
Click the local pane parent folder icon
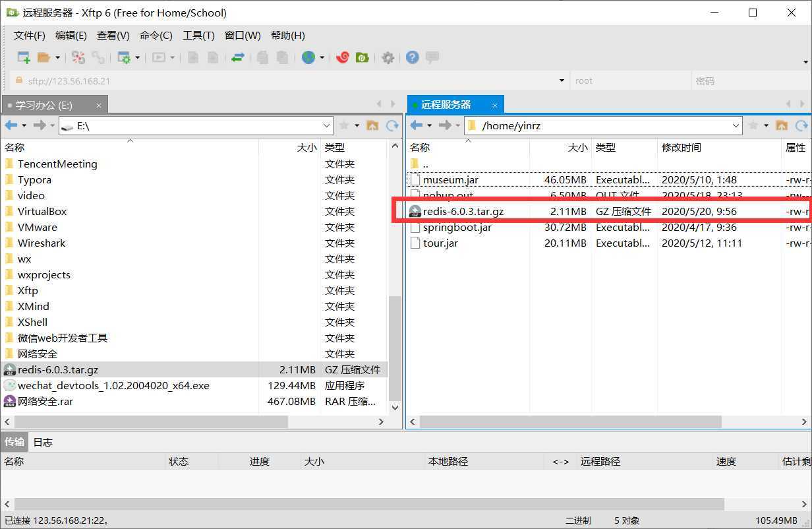(372, 125)
